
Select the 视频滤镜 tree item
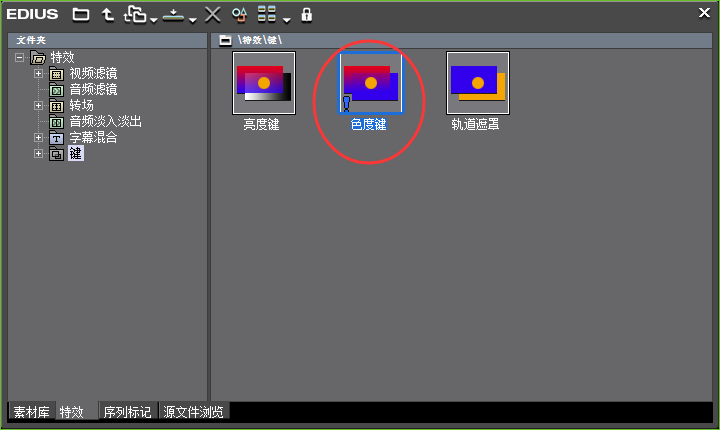[x=93, y=74]
